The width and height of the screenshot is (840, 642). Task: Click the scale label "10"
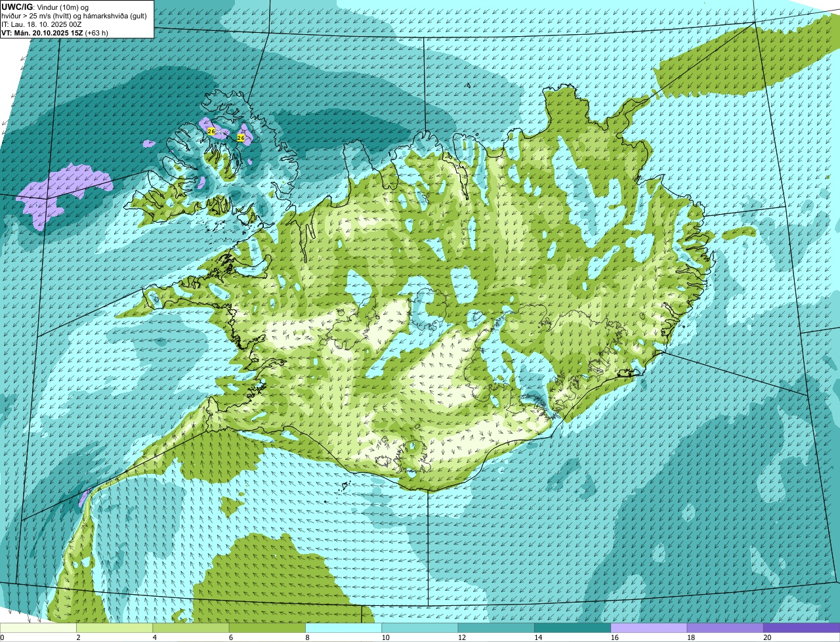click(385, 637)
